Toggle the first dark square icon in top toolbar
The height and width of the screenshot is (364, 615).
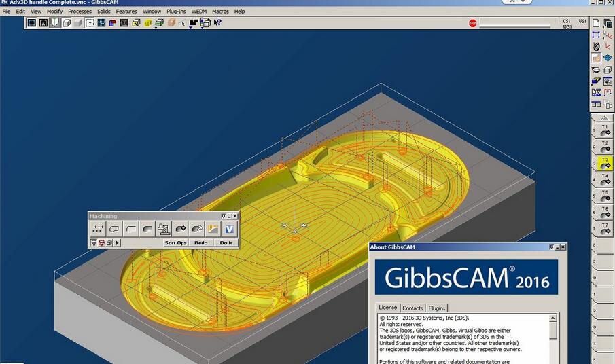tap(31, 22)
